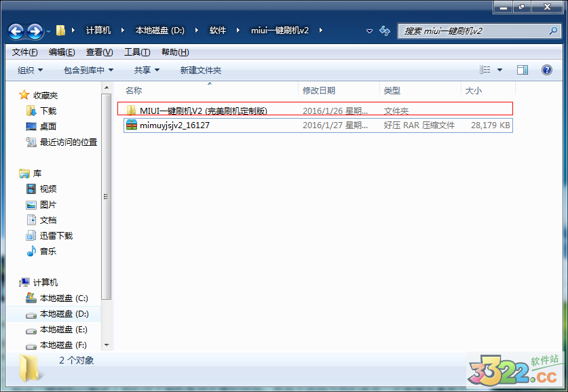Open 文档 library

48,220
